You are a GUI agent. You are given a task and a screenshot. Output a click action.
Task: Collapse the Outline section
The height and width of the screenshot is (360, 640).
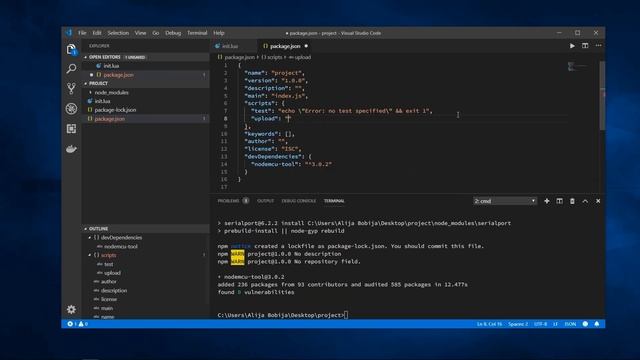pos(86,229)
